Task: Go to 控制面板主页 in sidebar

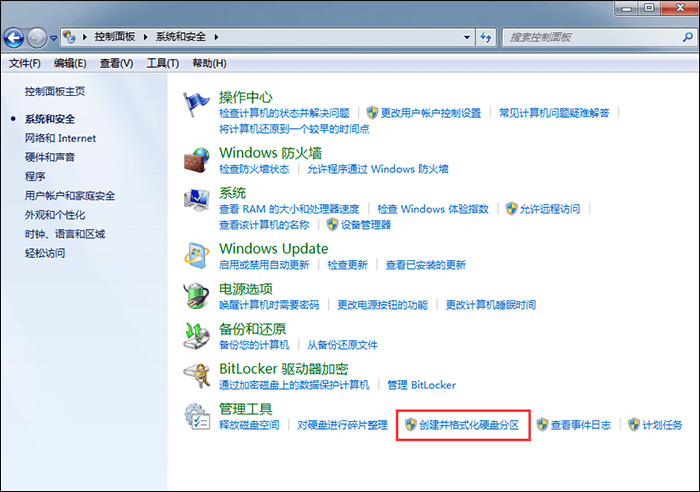Action: click(55, 92)
